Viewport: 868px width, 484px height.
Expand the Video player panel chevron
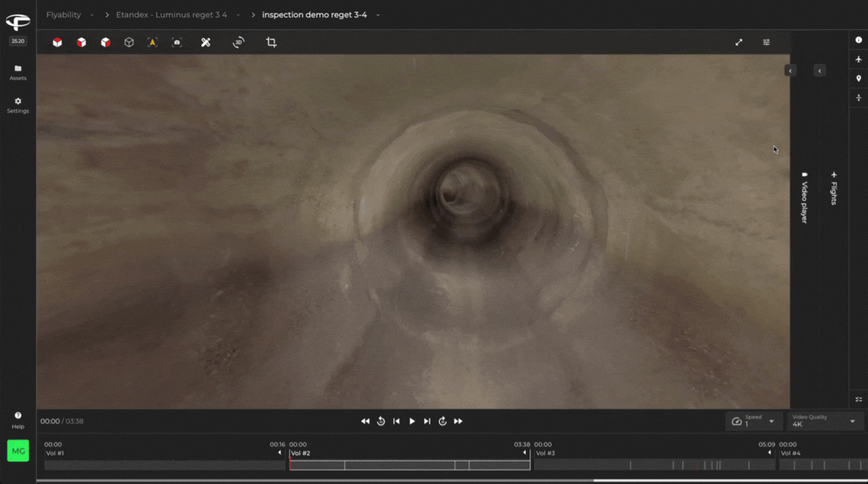pos(790,70)
